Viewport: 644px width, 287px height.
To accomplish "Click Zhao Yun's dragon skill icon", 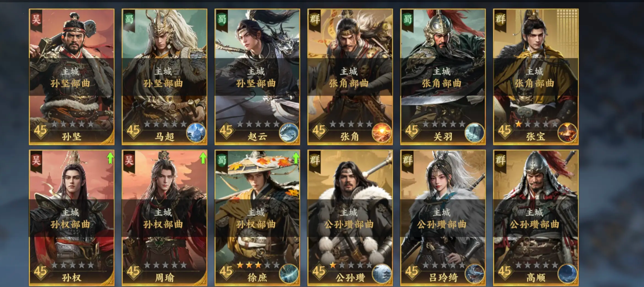I will tap(289, 132).
